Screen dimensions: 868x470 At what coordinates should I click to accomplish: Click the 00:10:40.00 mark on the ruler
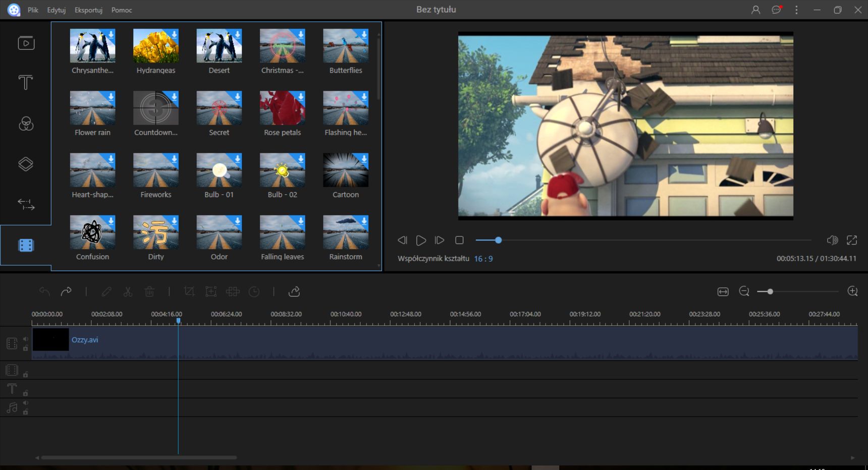(346, 314)
